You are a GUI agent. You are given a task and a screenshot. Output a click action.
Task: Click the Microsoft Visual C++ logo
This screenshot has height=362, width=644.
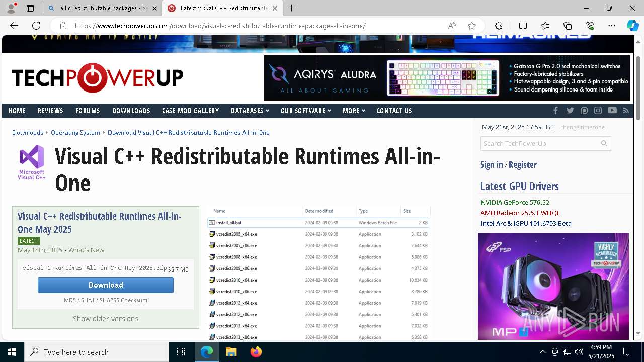[32, 162]
